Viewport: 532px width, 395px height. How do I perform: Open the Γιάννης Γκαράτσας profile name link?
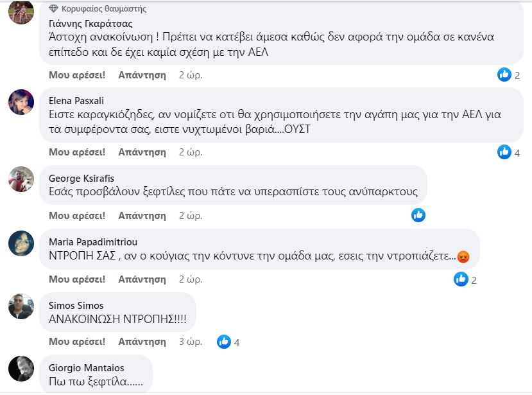90,24
